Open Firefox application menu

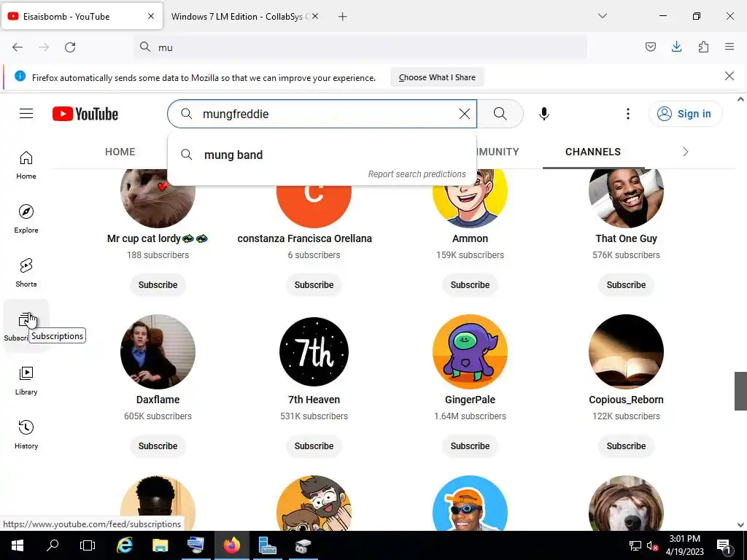click(729, 47)
